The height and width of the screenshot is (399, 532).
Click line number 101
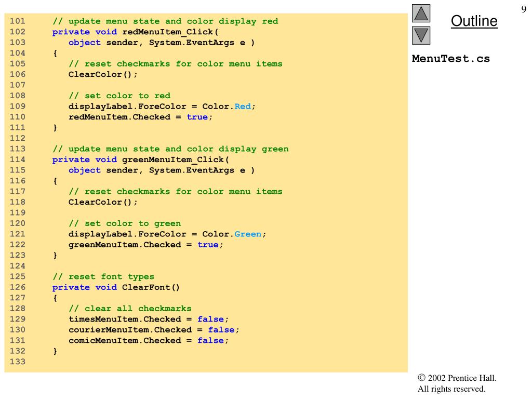point(18,21)
